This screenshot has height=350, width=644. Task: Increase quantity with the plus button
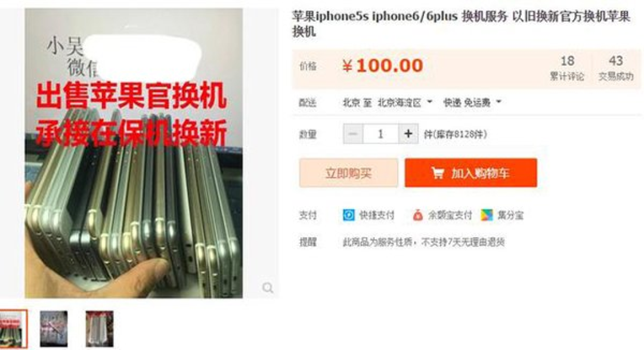point(408,134)
